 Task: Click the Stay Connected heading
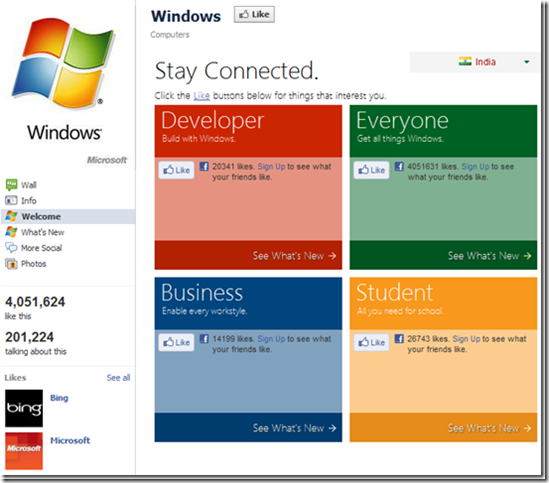(x=237, y=71)
